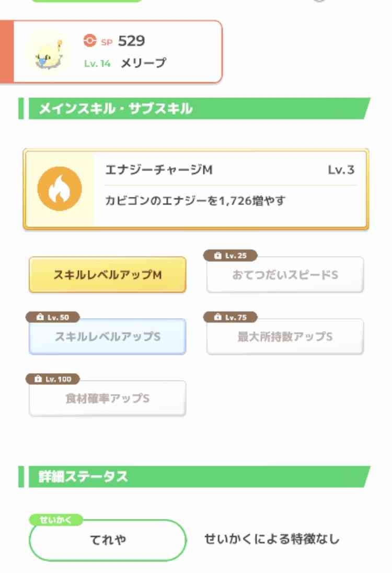Tap the Lv. 75 lock badge
Screen dimensions: 392x573
230,317
